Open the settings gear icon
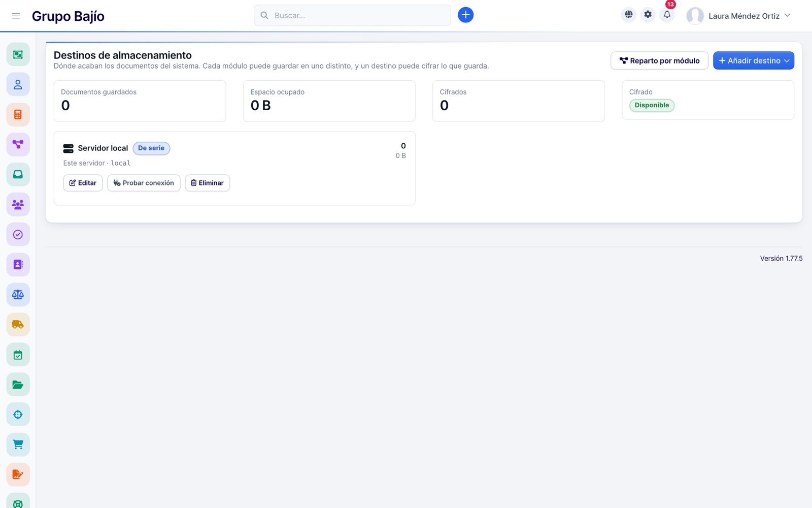 pos(648,15)
